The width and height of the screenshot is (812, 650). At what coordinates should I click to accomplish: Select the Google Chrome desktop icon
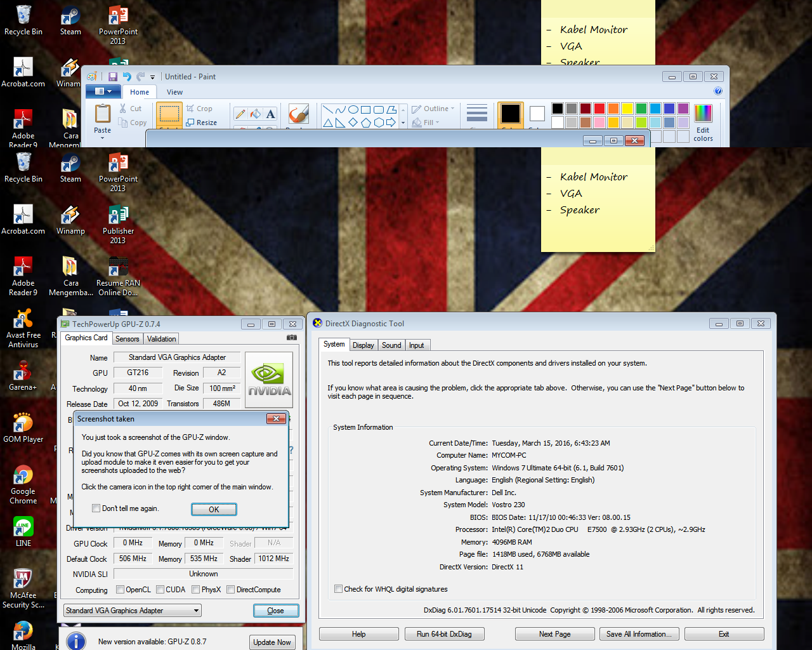coord(23,485)
